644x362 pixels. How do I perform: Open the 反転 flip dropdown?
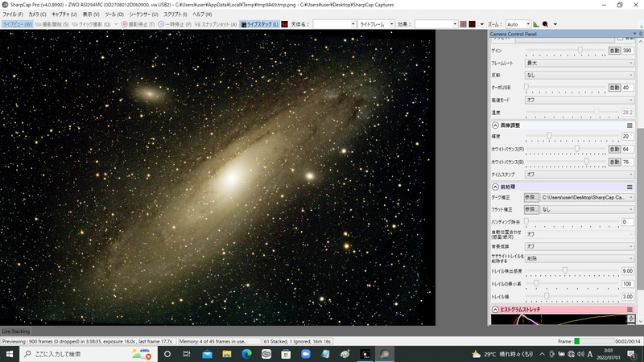pos(579,75)
